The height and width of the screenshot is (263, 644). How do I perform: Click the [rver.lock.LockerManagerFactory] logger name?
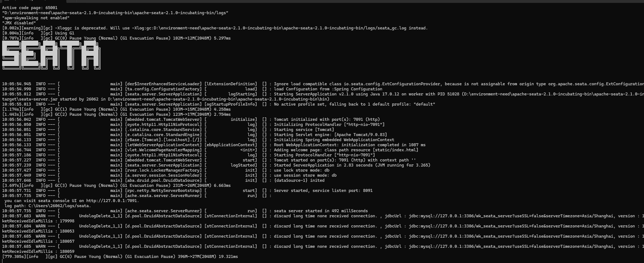point(163,170)
